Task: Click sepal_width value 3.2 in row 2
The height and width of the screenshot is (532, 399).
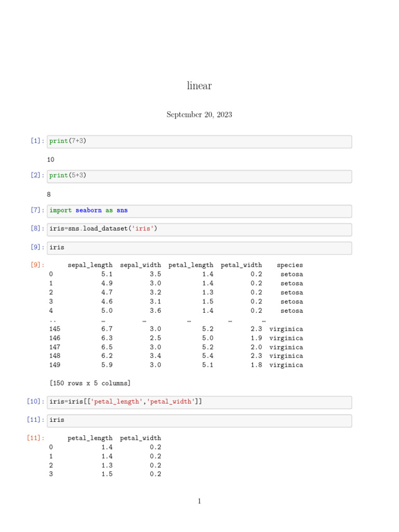Action: [155, 292]
